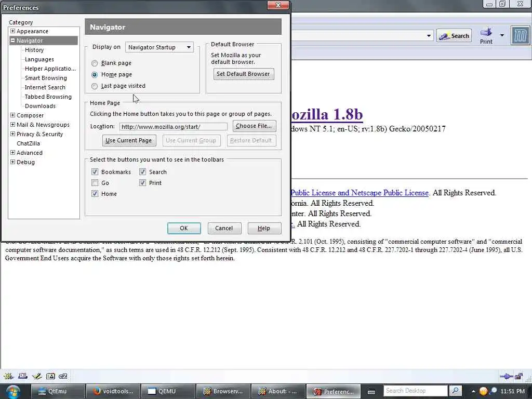532x399 pixels.
Task: Switch to voidtools Firefox taskbar item
Action: point(112,391)
